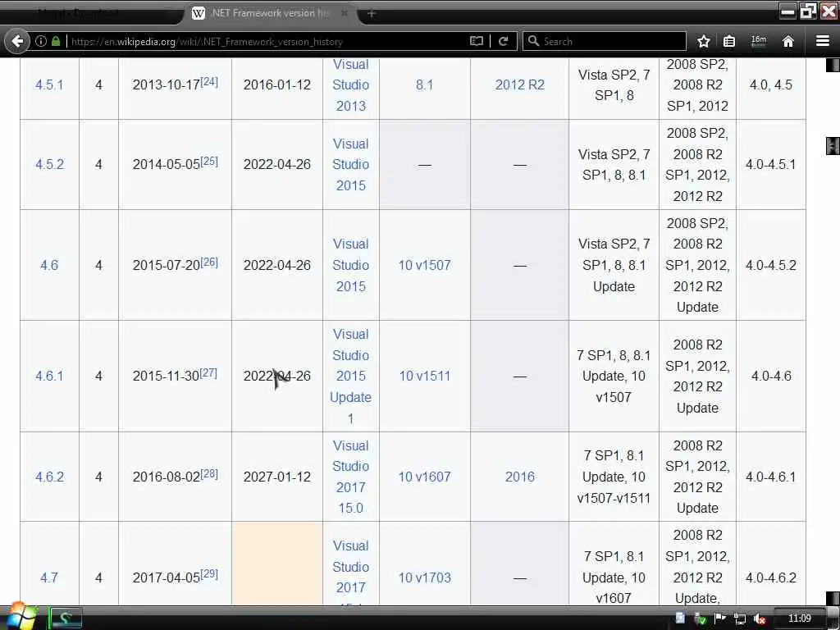The image size is (840, 630).
Task: Open the 4.6.2 version link
Action: (49, 477)
